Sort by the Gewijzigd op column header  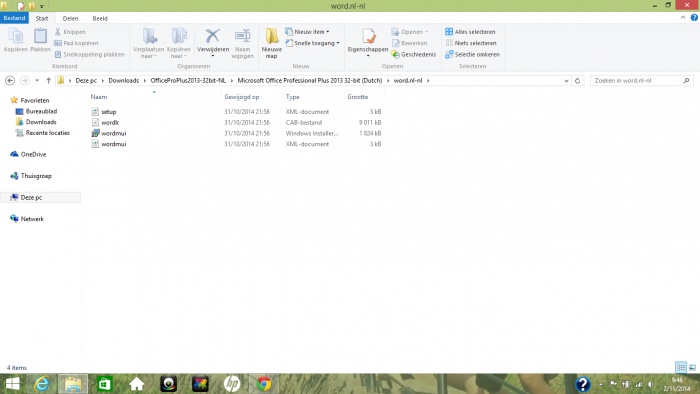coord(242,97)
